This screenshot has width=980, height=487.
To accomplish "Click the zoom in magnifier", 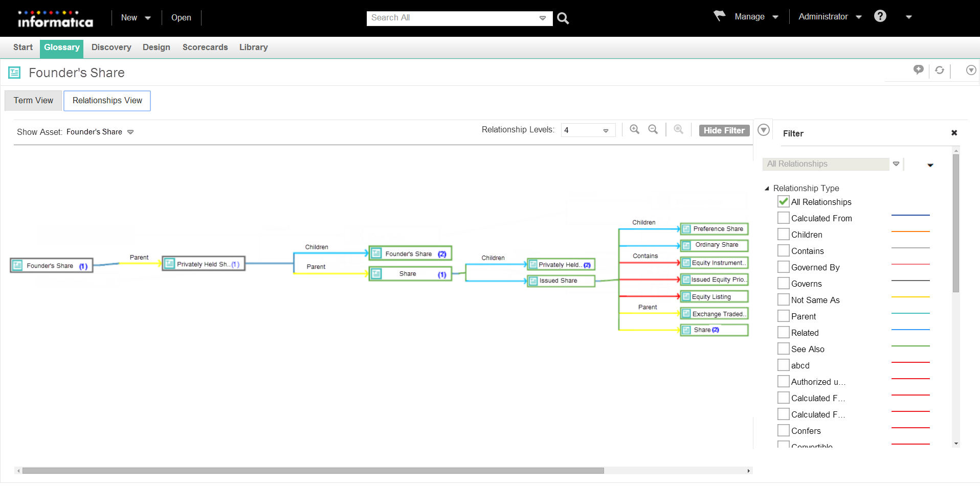I will (635, 129).
